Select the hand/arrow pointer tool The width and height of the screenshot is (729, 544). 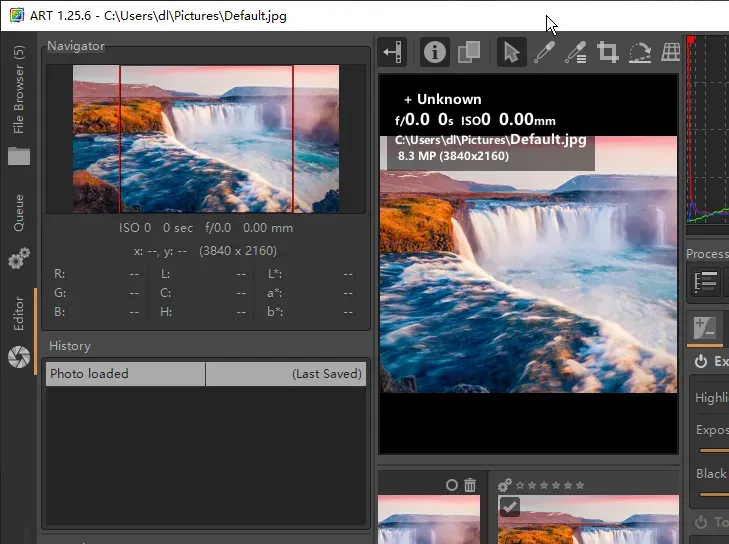[x=511, y=52]
